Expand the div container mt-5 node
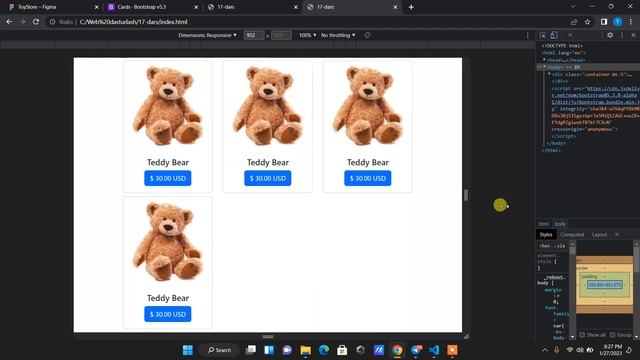Screen dimensions: 640x360 pyautogui.click(x=550, y=74)
